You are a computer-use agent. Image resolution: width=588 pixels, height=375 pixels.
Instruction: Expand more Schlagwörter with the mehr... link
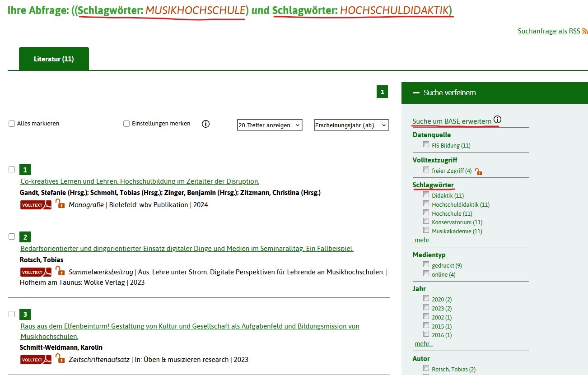tap(424, 240)
